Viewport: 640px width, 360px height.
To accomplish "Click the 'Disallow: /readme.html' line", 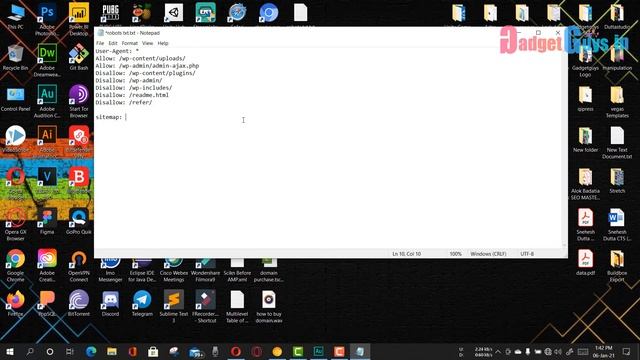I will 132,95.
